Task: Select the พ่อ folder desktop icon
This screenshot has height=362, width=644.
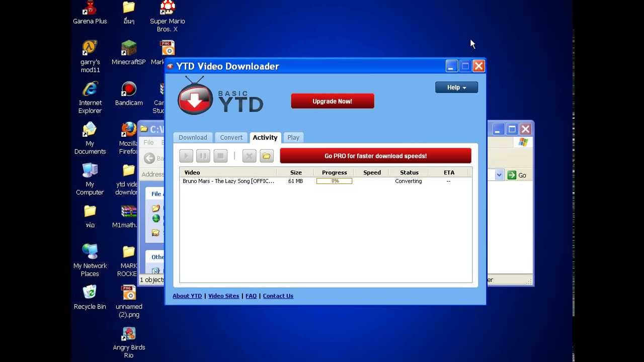Action: [90, 216]
